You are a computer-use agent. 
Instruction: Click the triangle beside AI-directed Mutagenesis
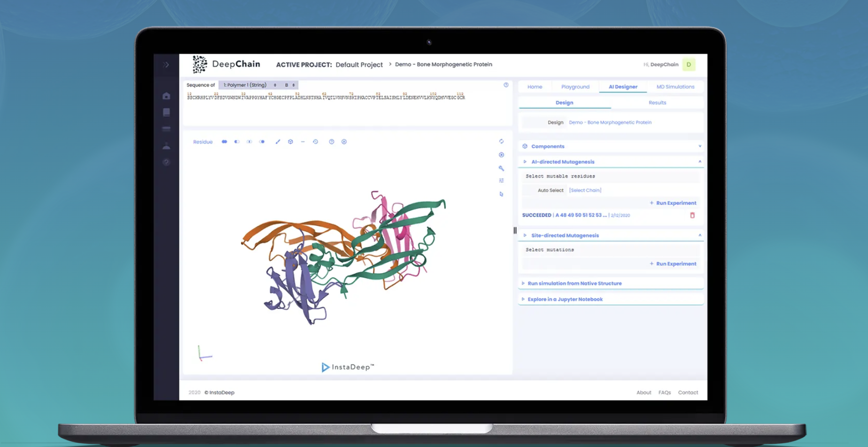tap(525, 162)
